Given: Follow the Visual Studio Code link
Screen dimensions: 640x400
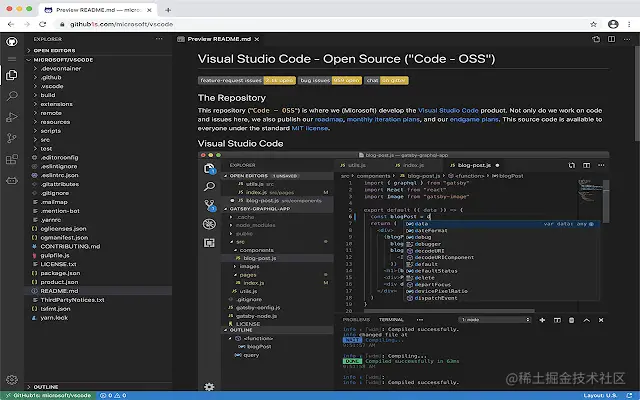Looking at the screenshot, I should [x=448, y=111].
